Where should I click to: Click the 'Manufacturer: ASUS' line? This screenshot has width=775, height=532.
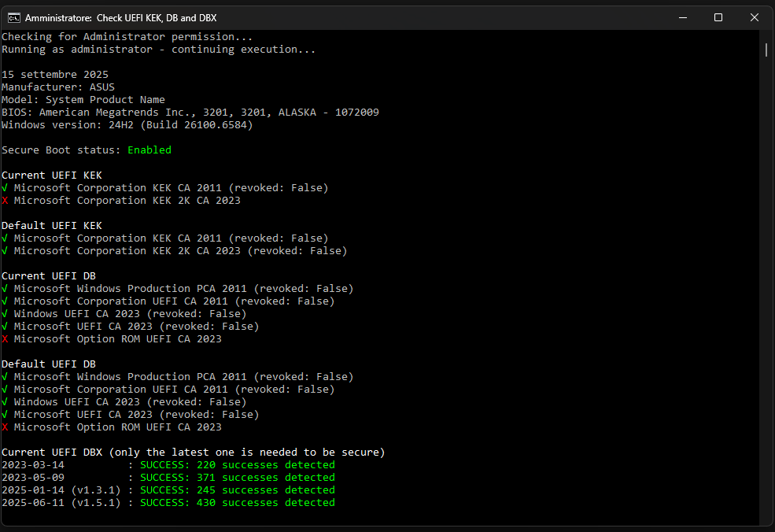(58, 87)
